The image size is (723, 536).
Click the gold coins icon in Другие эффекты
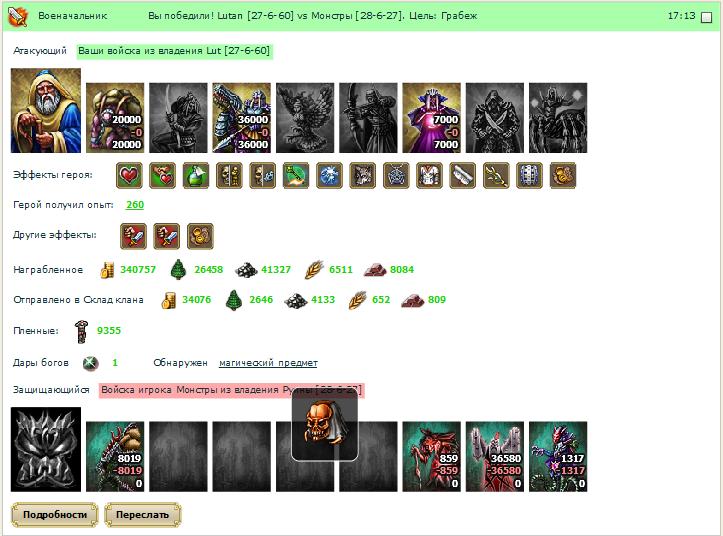[x=200, y=236]
